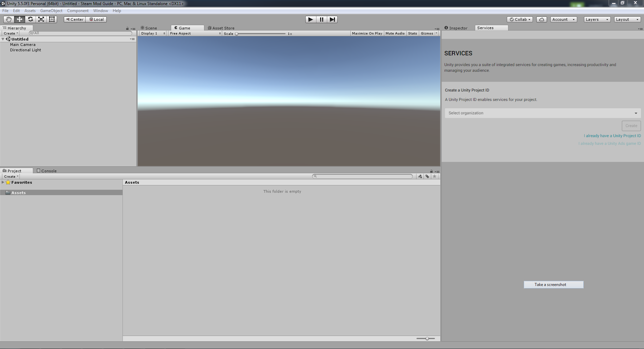Open the Inspector panel options menu
Viewport: 644px width, 349px height.
pyautogui.click(x=640, y=29)
